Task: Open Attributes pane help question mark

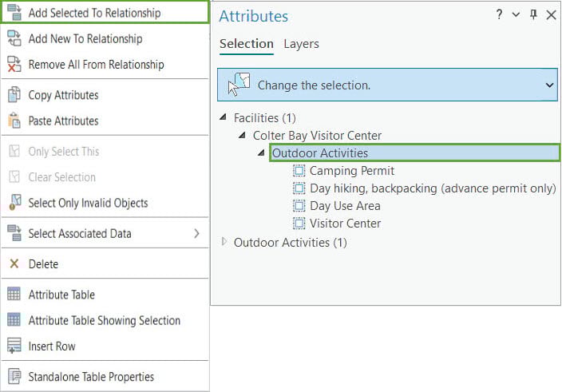Action: [x=499, y=14]
